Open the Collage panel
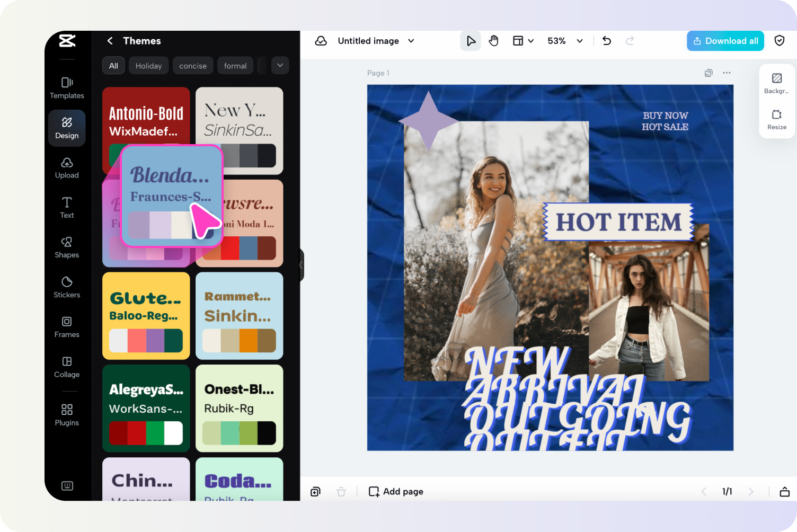The width and height of the screenshot is (797, 532). click(x=66, y=367)
